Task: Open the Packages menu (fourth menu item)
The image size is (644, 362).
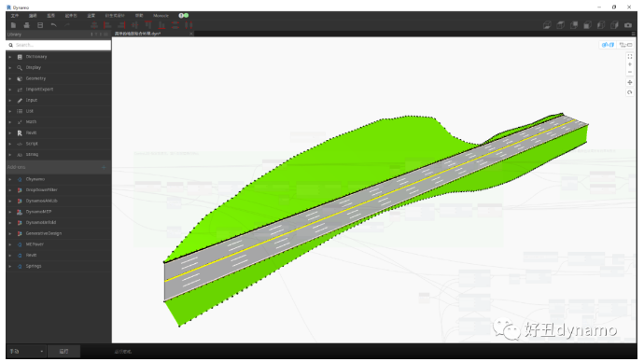Action: (71, 16)
